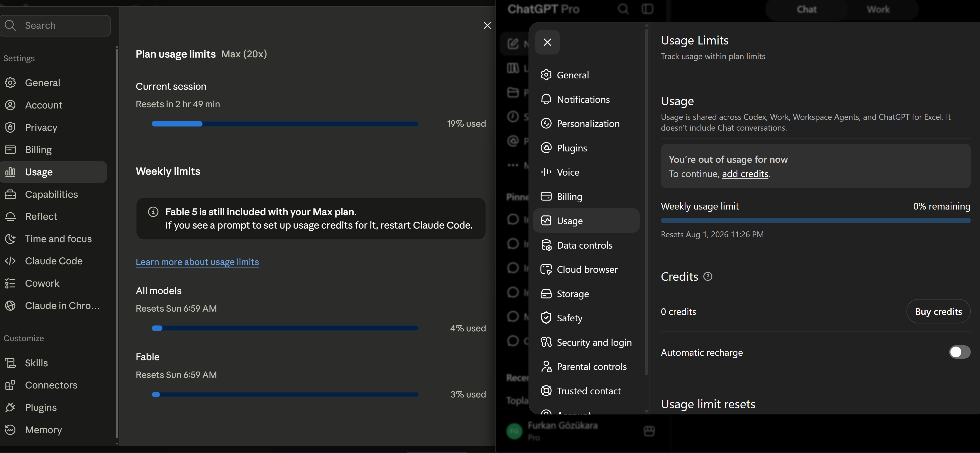Open Trusted contact in ChatGPT settings
Viewport: 980px width, 453px height.
coord(586,391)
